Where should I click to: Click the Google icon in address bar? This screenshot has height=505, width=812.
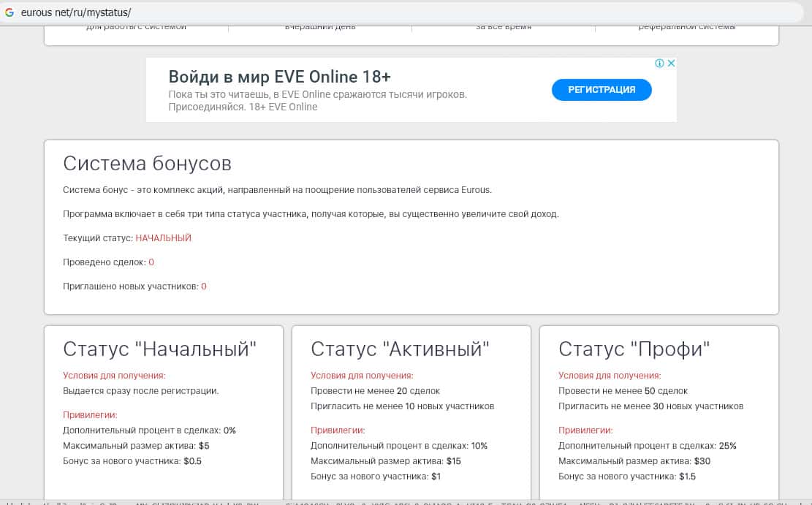10,13
